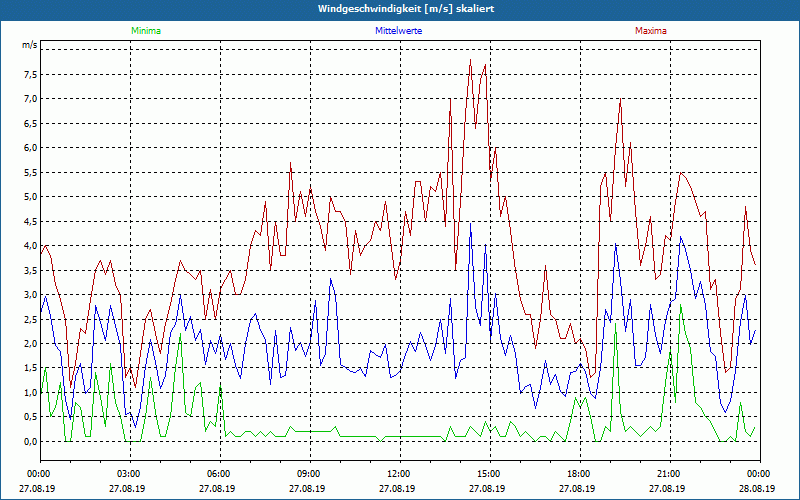The height and width of the screenshot is (500, 800).
Task: Click the 4,0 y-axis value
Action: [30, 246]
